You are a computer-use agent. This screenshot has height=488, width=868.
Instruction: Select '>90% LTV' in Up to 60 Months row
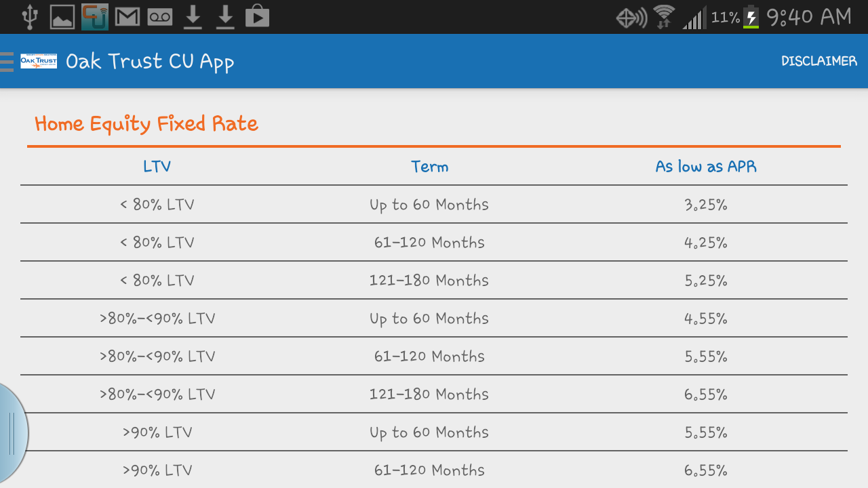point(157,432)
